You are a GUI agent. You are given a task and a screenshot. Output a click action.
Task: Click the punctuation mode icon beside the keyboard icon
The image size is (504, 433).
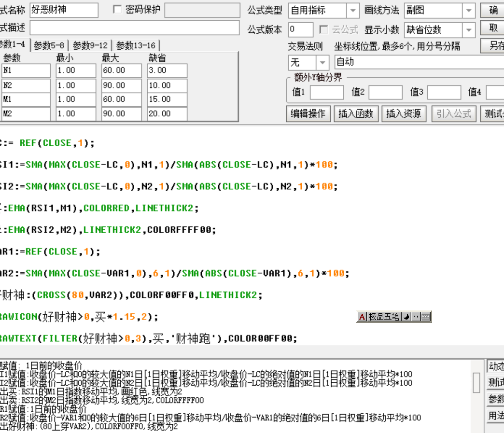point(417,317)
